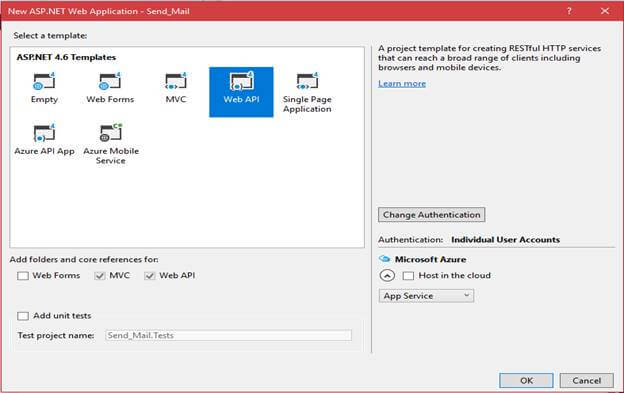Screen dimensions: 624x393
Task: Select the Web API template icon
Action: 241,81
